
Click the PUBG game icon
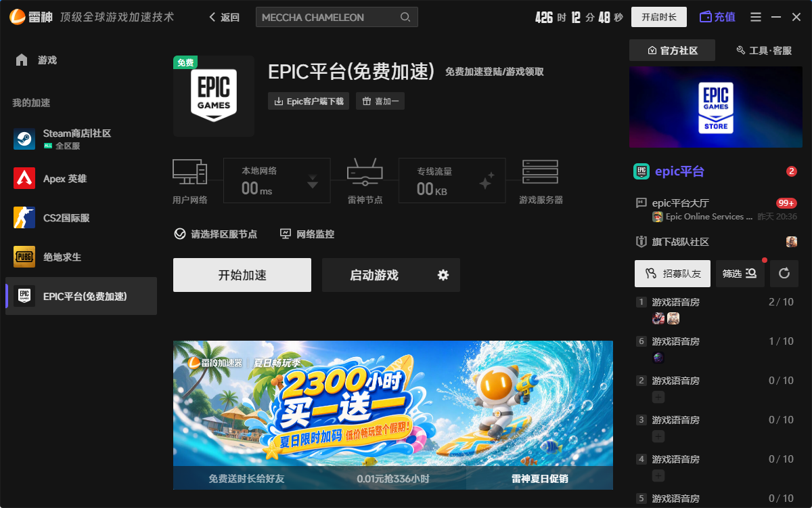click(24, 257)
